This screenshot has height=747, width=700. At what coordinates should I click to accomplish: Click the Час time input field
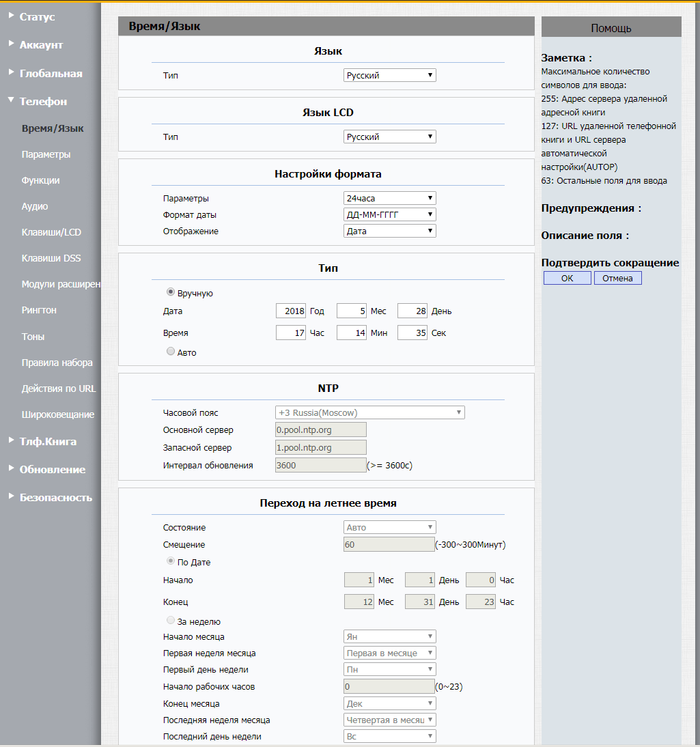[x=291, y=333]
